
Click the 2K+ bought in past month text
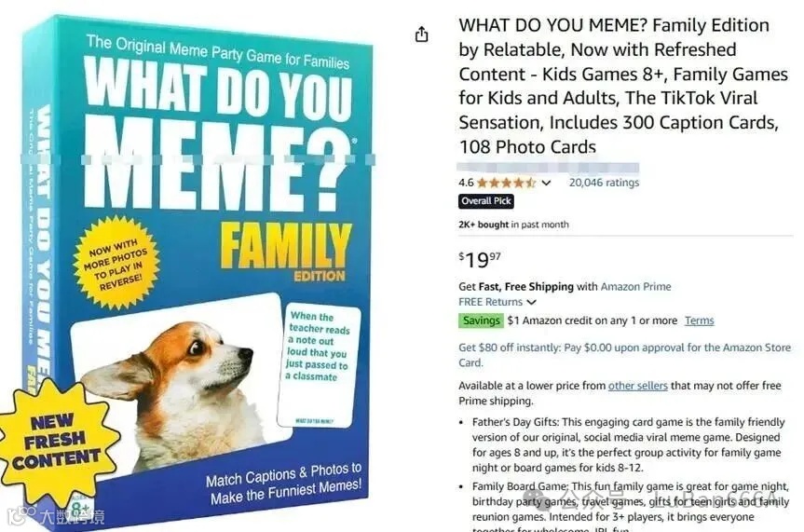[513, 225]
